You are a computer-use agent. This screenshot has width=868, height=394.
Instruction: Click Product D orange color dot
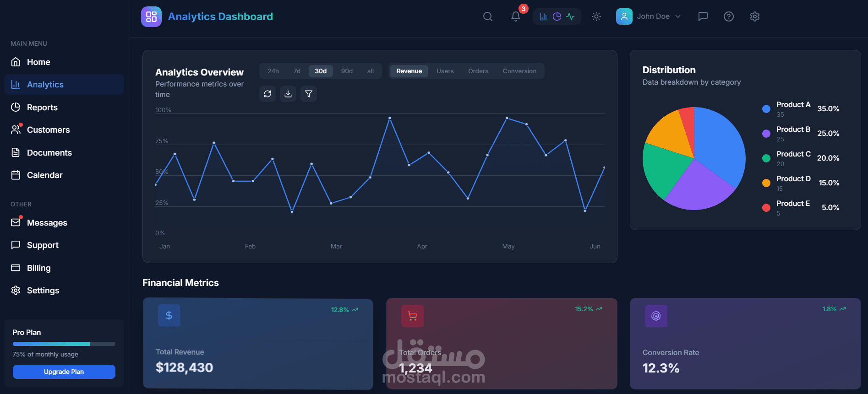(x=766, y=183)
